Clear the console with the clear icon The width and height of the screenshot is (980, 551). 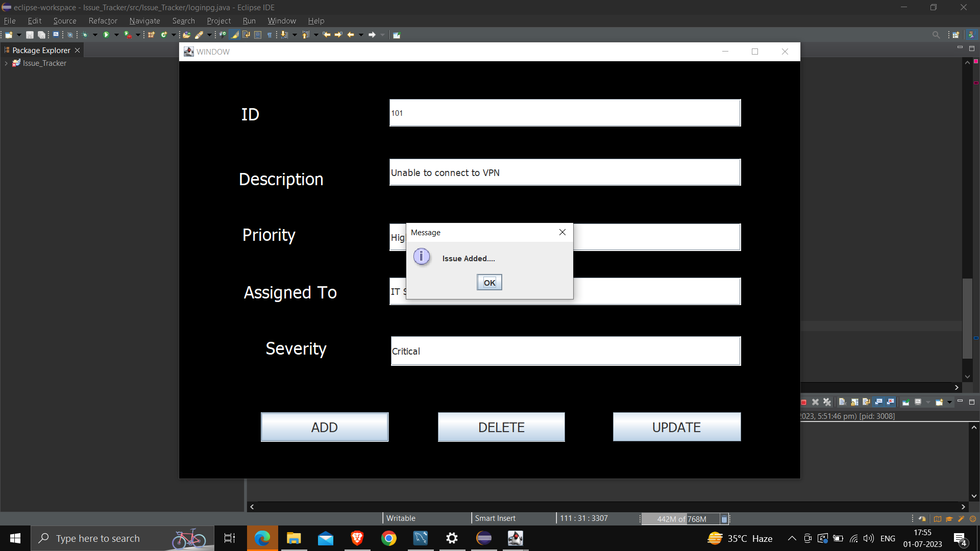(x=842, y=402)
